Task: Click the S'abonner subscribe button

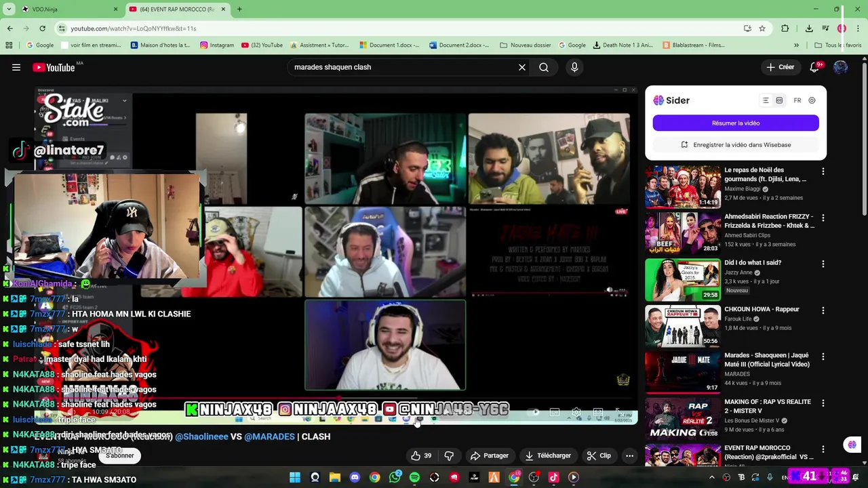Action: click(x=119, y=455)
